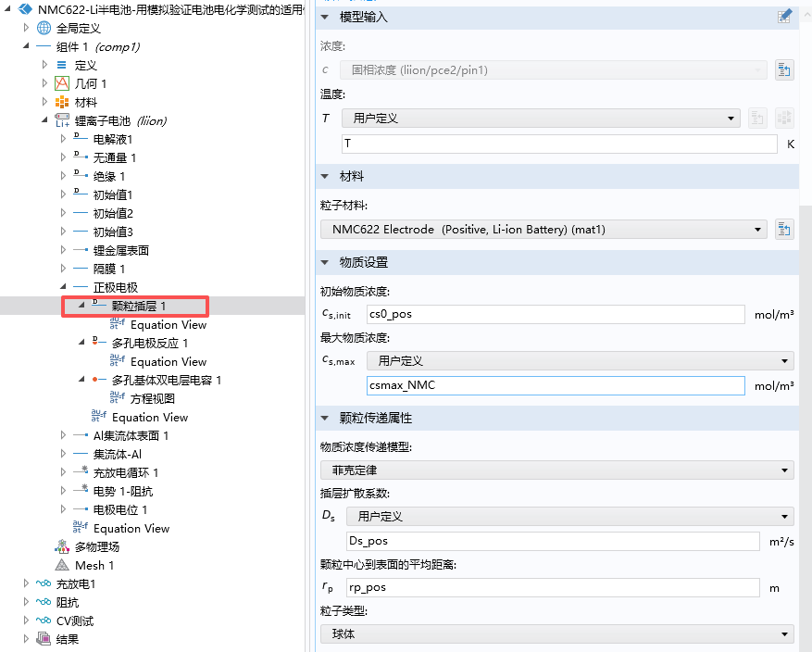
Task: Click the 全局定义 globe icon
Action: coord(44,28)
